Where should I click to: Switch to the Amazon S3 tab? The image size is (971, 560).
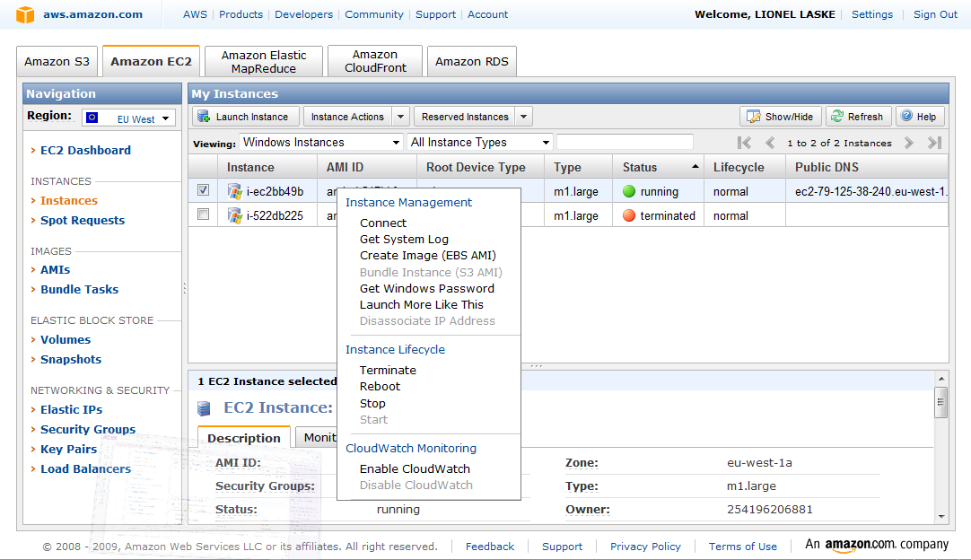[57, 62]
